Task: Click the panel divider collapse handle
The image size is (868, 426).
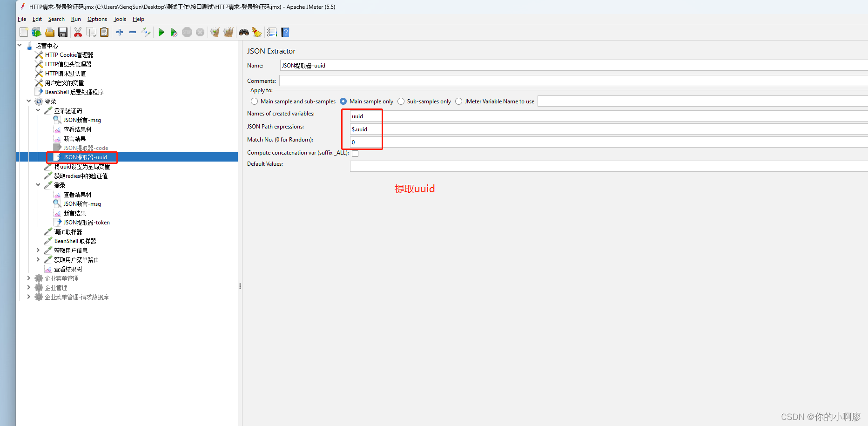Action: [240, 286]
